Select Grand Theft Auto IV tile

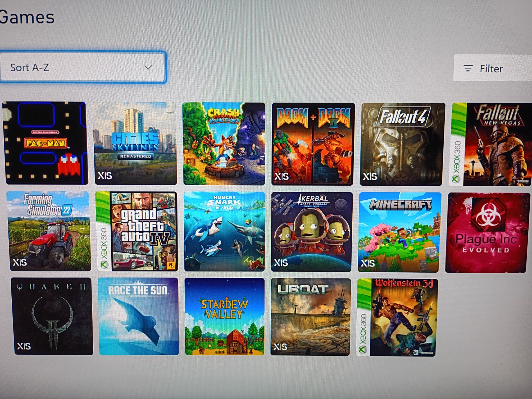pos(137,231)
